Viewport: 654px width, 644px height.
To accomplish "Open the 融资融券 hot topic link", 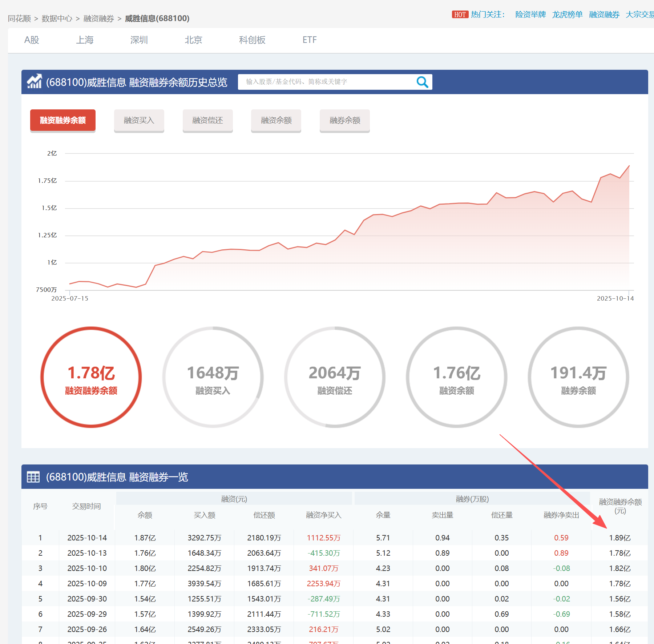I will [x=604, y=15].
